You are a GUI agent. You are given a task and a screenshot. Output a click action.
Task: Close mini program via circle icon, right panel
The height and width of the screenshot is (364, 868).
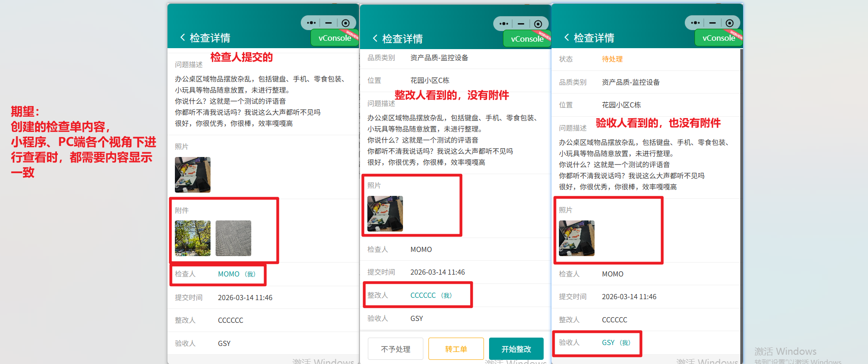(x=730, y=23)
